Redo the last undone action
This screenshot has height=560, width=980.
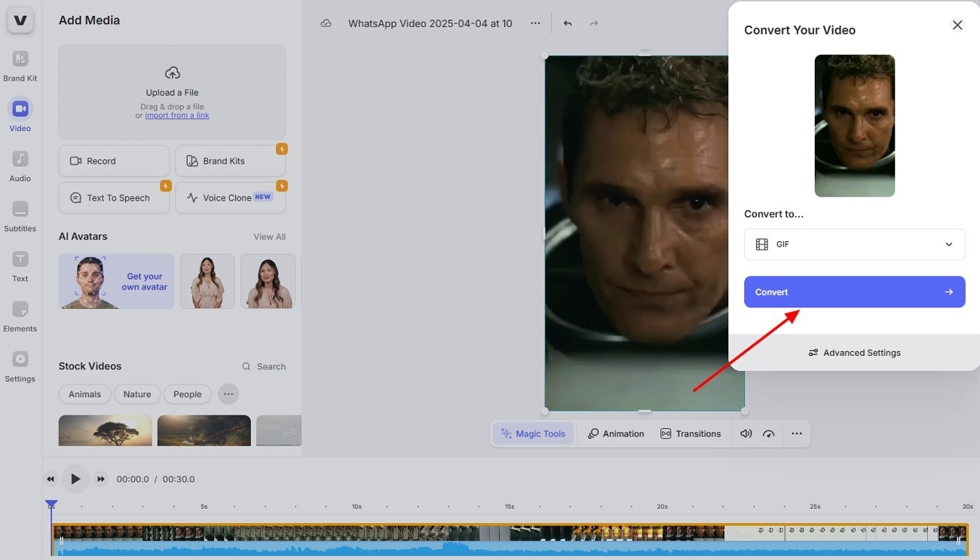coord(594,23)
